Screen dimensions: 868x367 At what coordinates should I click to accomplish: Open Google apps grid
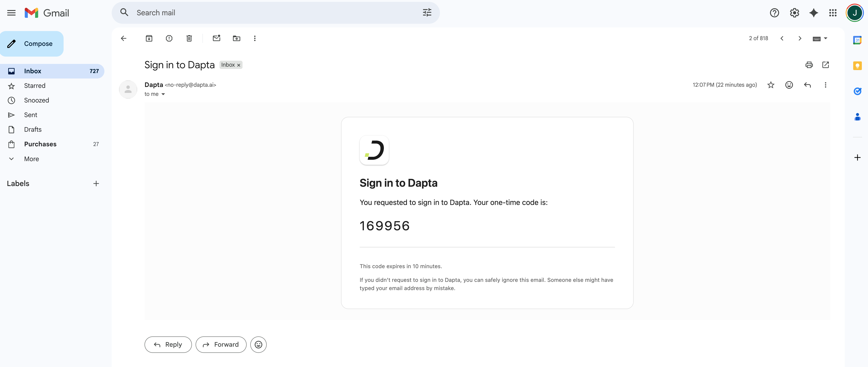tap(833, 13)
